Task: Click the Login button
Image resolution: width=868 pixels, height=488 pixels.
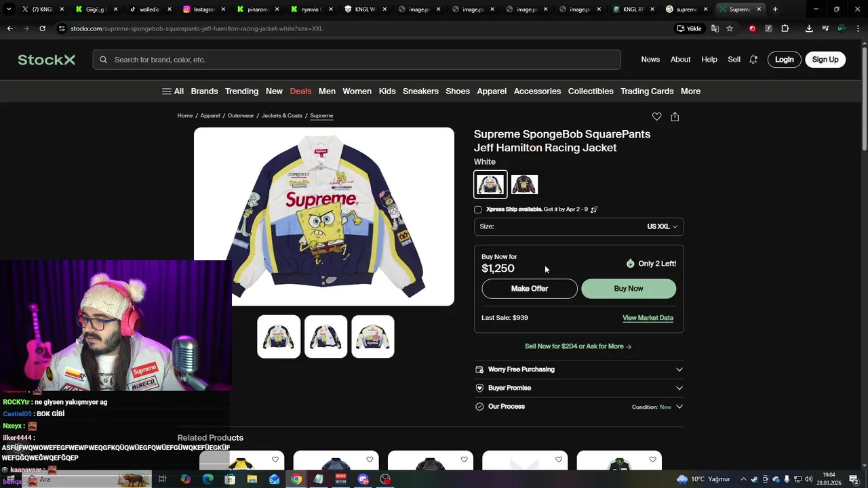Action: click(x=785, y=60)
